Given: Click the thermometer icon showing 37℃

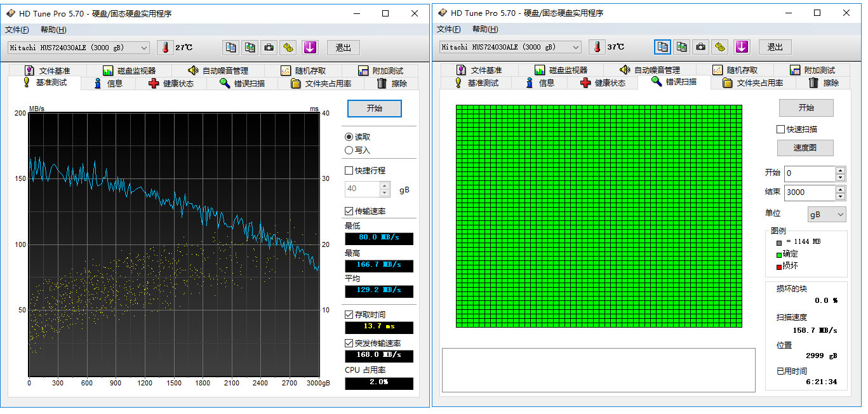Looking at the screenshot, I should [597, 47].
